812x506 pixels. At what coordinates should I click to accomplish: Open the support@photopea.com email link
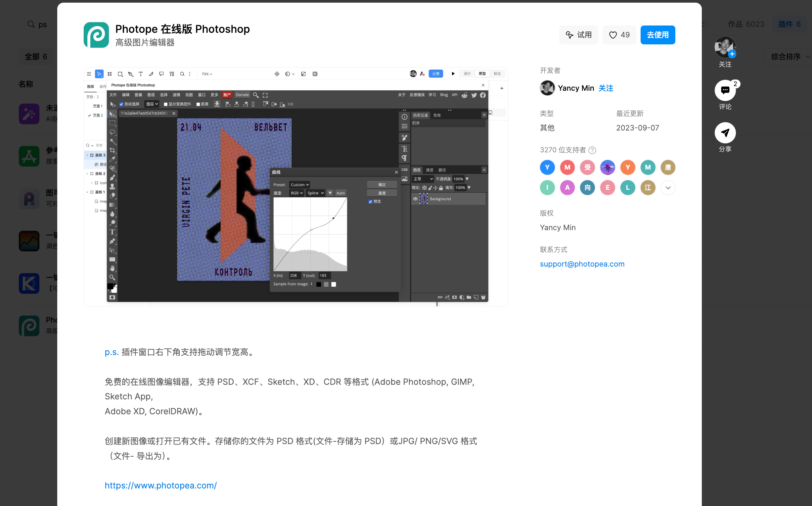pos(582,264)
